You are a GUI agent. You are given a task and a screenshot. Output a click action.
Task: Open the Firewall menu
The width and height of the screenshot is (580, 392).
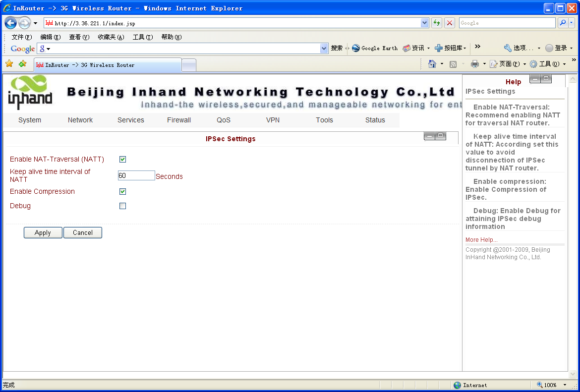pyautogui.click(x=179, y=120)
